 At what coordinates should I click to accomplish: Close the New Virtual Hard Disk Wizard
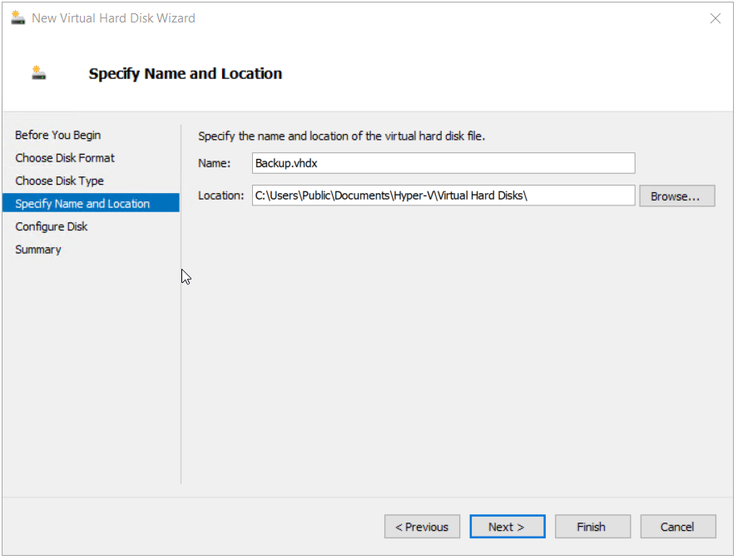(x=715, y=18)
